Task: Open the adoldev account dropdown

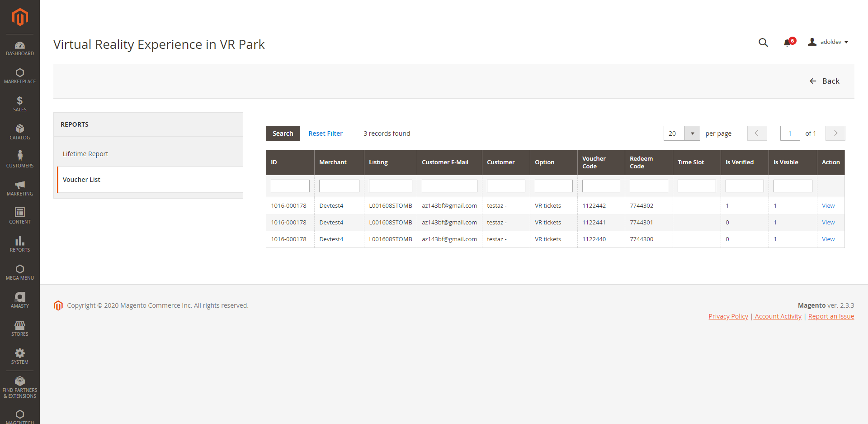Action: pos(828,42)
